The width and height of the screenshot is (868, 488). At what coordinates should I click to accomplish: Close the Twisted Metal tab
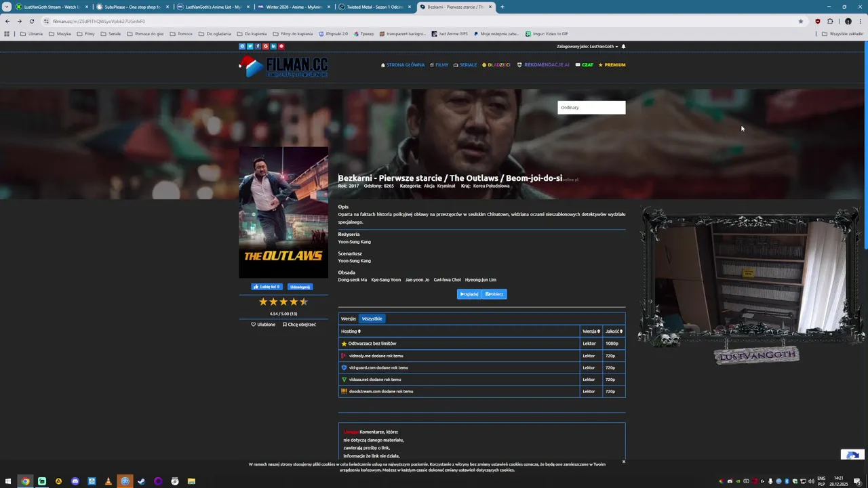[x=409, y=7]
